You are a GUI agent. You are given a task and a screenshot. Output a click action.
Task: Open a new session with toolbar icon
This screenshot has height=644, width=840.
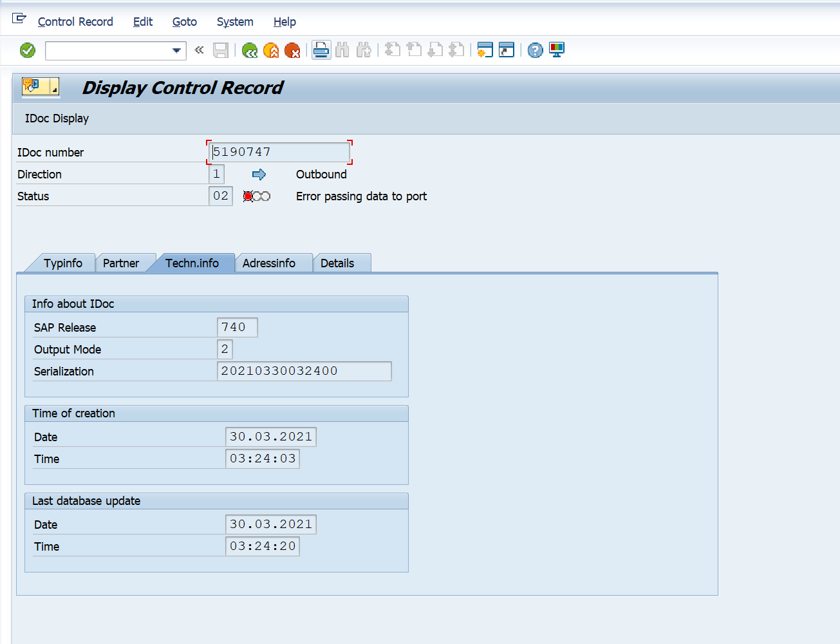pyautogui.click(x=485, y=50)
